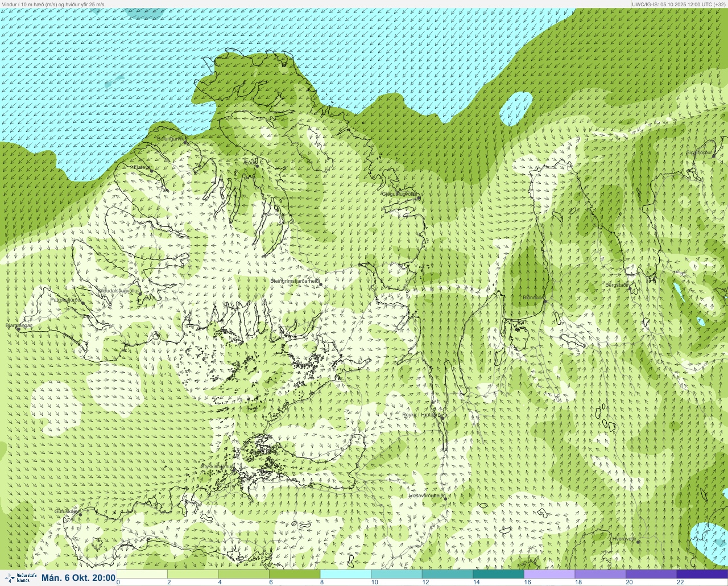Image resolution: width=728 pixels, height=586 pixels.
Task: Select the 0–2 m/s pale yellow legend swatch
Action: (142, 574)
